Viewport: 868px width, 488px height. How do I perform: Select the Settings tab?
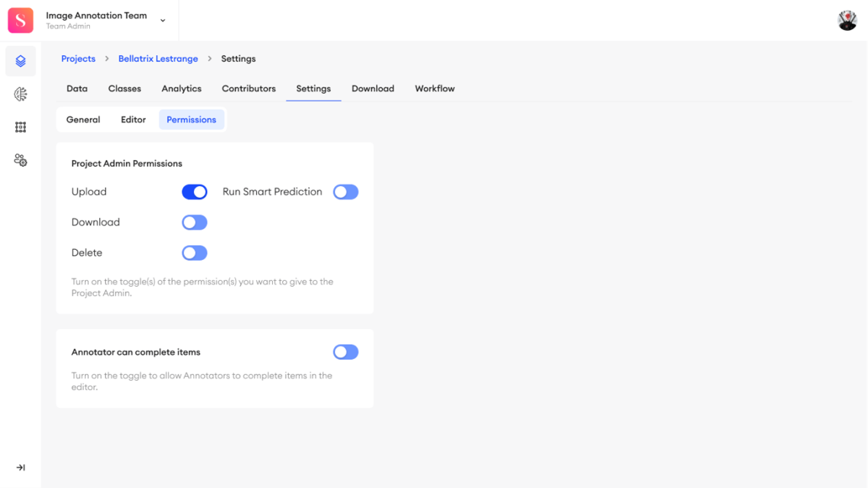pos(314,89)
